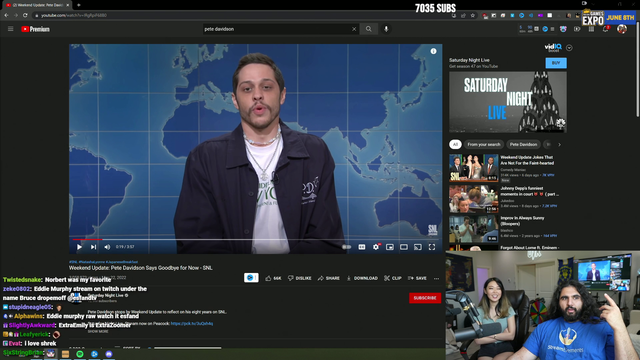Image resolution: width=640 pixels, height=360 pixels.
Task: Open YouTube notifications bell
Action: tap(606, 29)
